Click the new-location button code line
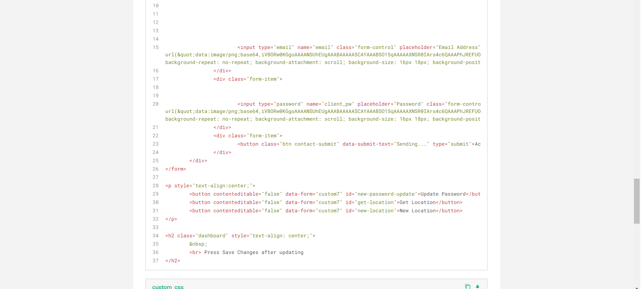 [x=326, y=211]
